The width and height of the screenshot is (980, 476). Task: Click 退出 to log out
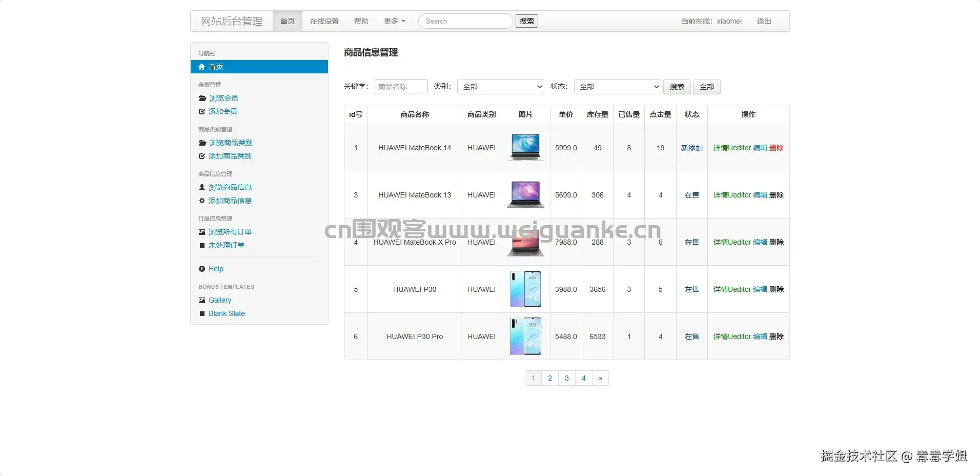(764, 21)
